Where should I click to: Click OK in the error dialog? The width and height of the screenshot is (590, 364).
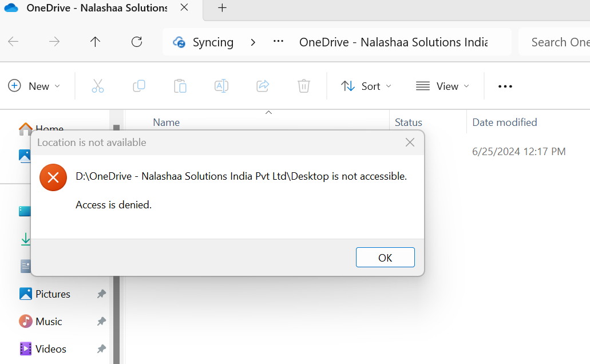pyautogui.click(x=385, y=258)
